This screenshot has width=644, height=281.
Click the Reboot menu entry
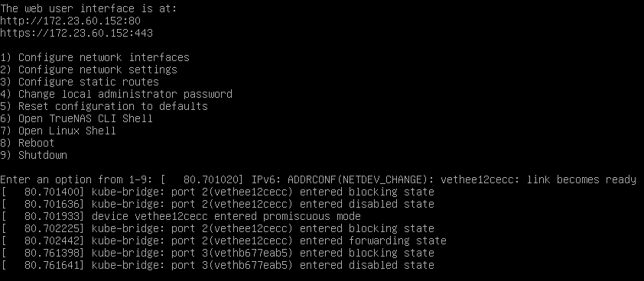(28, 143)
